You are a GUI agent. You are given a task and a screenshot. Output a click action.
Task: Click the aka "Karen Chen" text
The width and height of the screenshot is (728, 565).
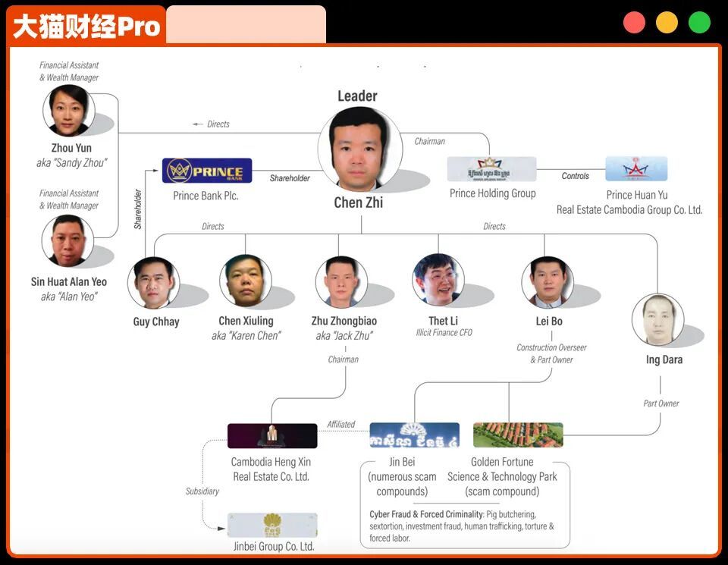(x=246, y=335)
